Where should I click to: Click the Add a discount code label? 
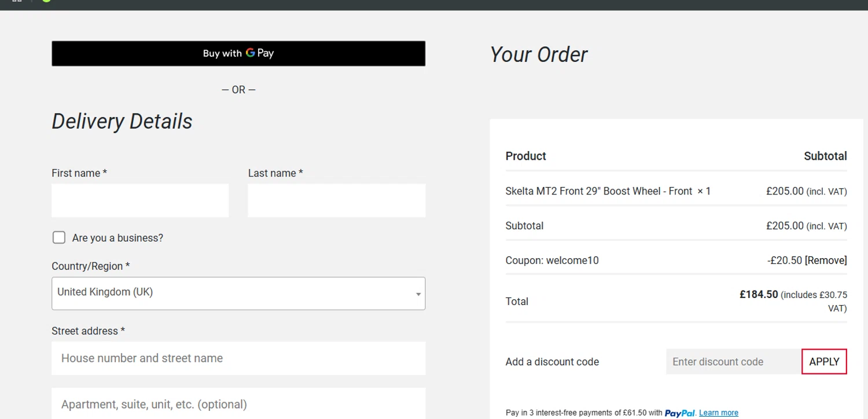pos(552,362)
